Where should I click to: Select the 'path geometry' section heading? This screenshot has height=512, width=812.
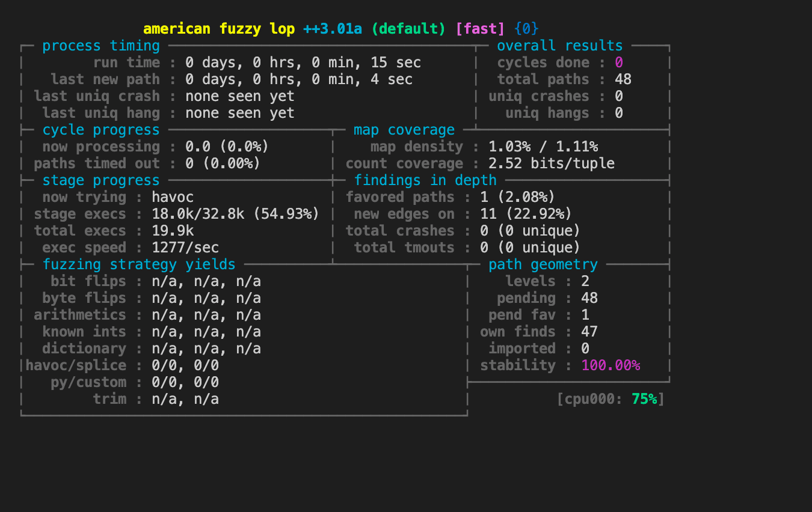point(543,264)
